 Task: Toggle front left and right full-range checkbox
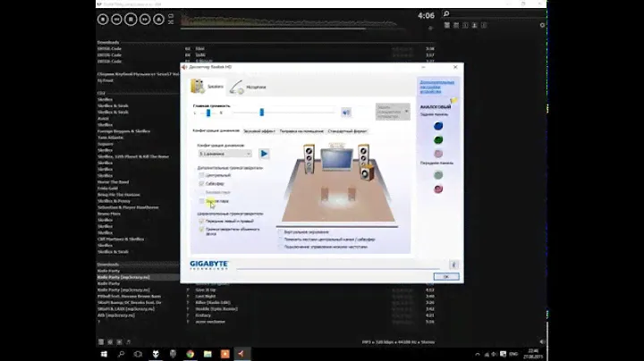coord(201,221)
